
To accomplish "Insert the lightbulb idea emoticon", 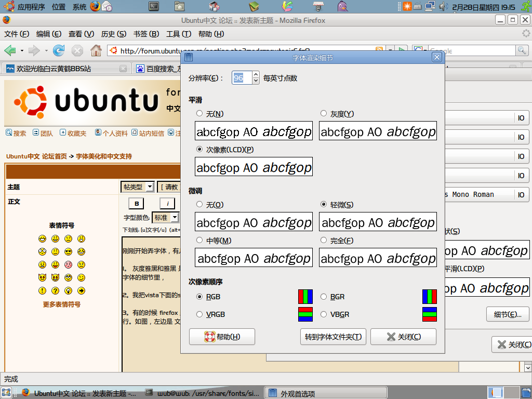I will click(x=68, y=291).
